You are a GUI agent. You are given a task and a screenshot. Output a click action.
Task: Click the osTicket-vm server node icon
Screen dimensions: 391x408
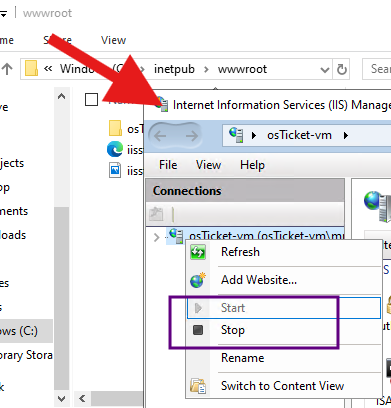tap(176, 235)
